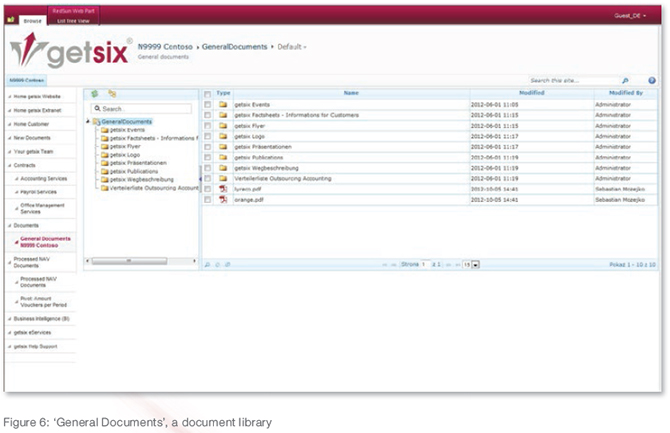Click the PDF icon for orange.pdf

coord(223,200)
